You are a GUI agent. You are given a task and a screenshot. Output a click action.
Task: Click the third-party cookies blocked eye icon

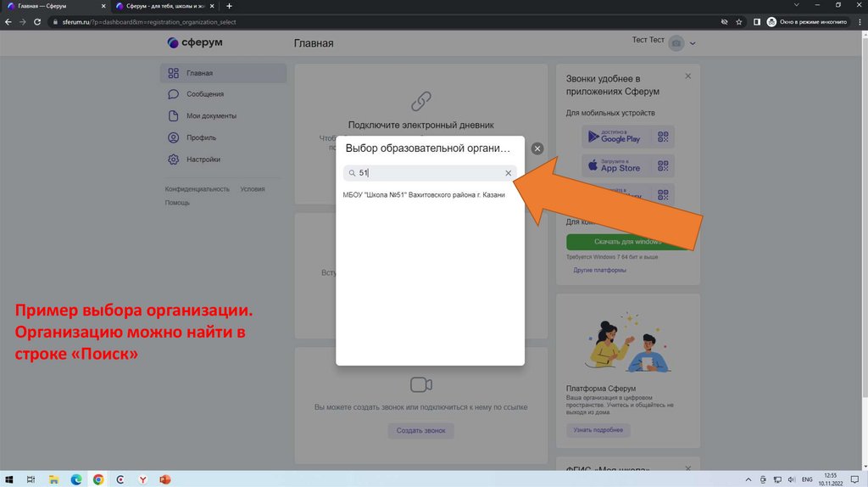click(724, 22)
